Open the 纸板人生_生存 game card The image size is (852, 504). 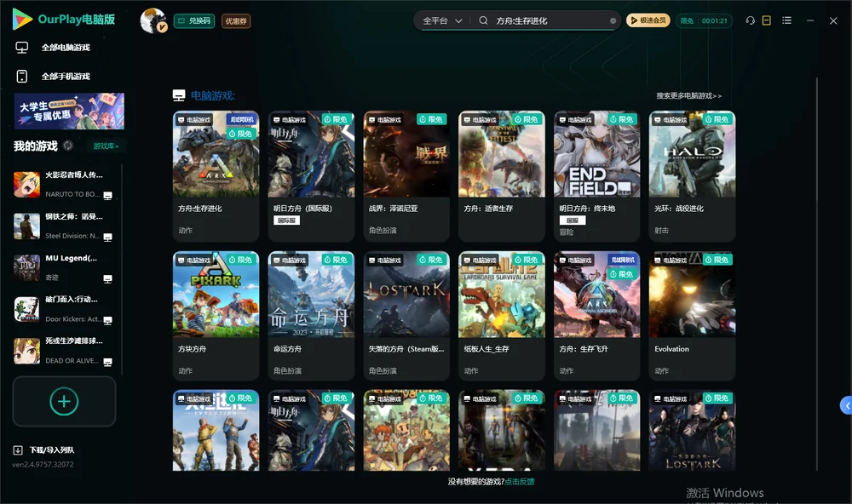point(502,316)
